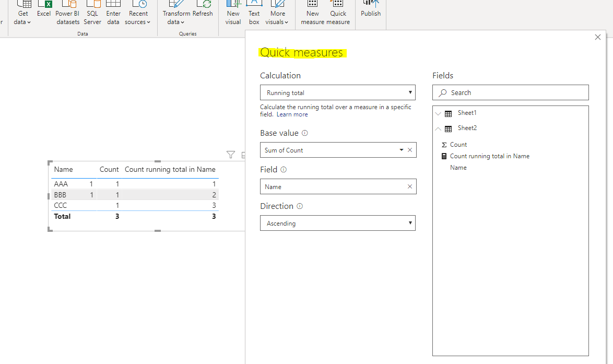This screenshot has width=613, height=364.
Task: Open the Transform data menu
Action: pyautogui.click(x=176, y=13)
